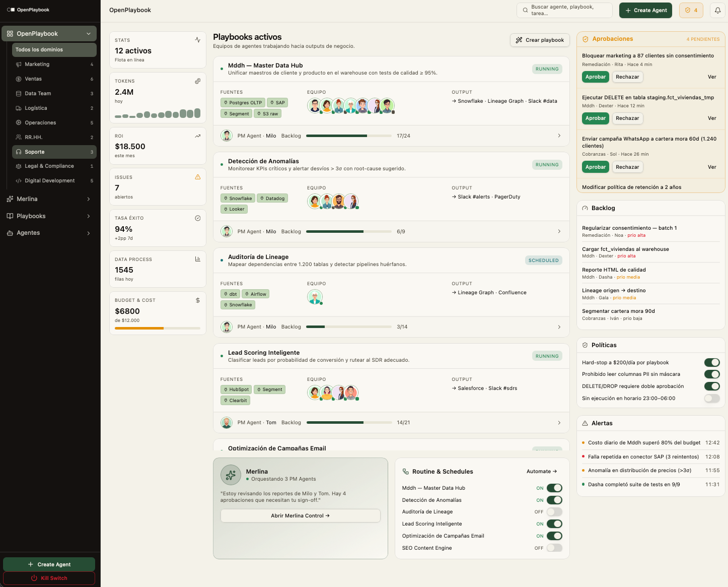This screenshot has height=587, width=728.
Task: Open Mddh backlog row chevron 17/24
Action: pos(559,136)
